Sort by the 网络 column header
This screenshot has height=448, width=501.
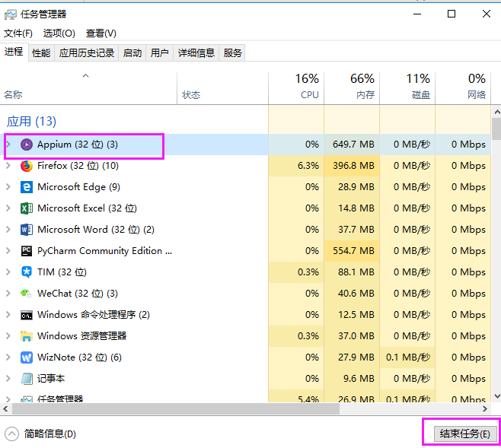click(x=463, y=87)
